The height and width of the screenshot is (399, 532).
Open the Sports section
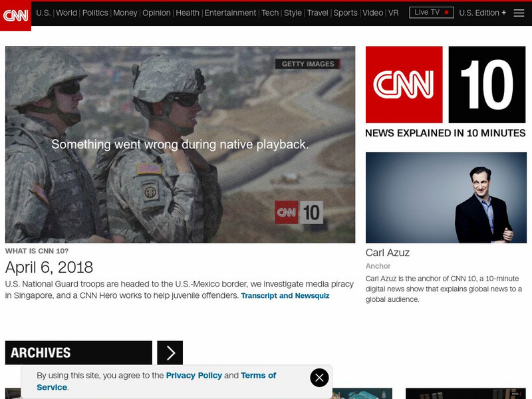click(x=345, y=13)
